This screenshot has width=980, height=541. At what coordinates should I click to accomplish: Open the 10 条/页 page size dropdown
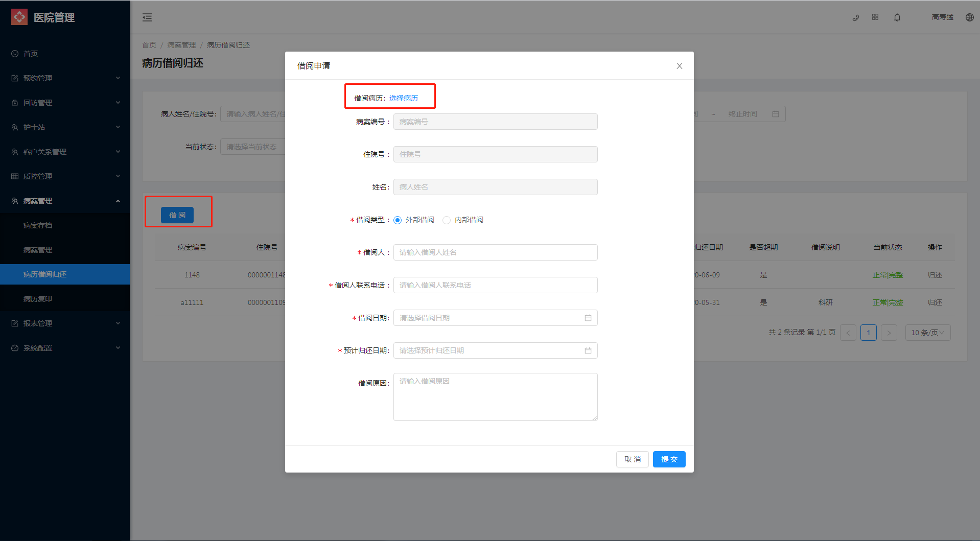[927, 333]
